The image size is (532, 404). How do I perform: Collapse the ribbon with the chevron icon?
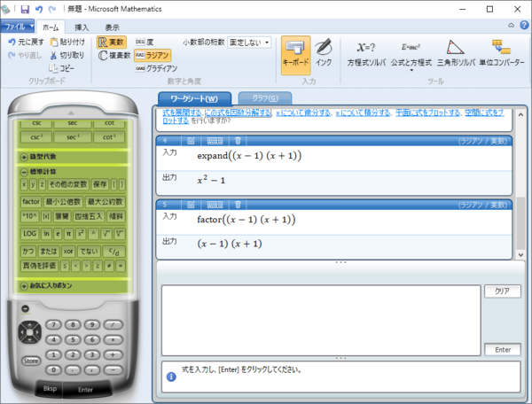pyautogui.click(x=511, y=26)
